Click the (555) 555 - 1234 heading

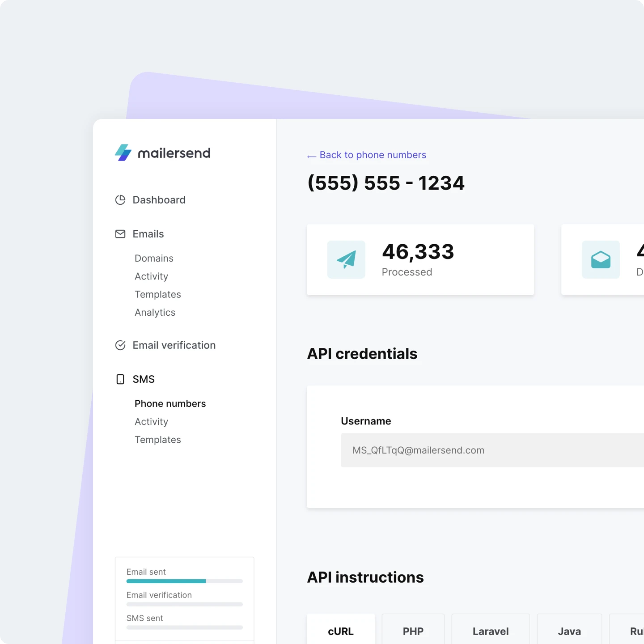coord(386,183)
